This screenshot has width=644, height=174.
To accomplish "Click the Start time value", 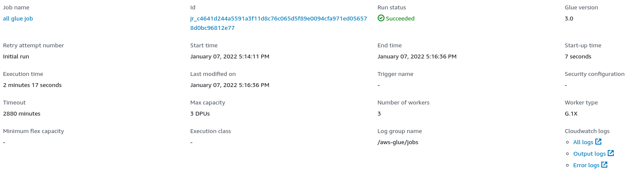I will coord(230,57).
